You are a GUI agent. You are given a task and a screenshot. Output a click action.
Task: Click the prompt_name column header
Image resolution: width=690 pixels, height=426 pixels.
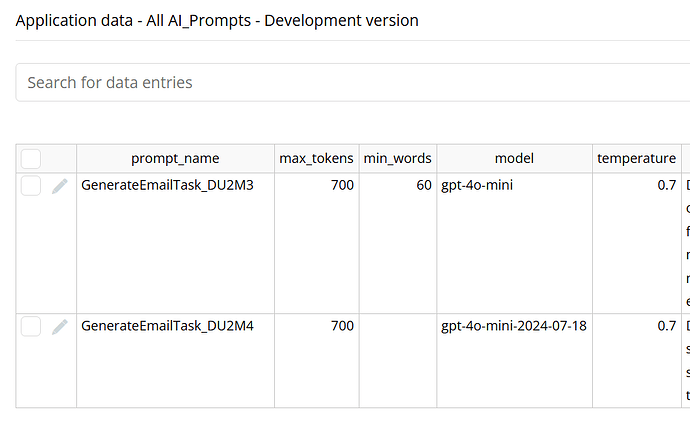click(x=175, y=158)
